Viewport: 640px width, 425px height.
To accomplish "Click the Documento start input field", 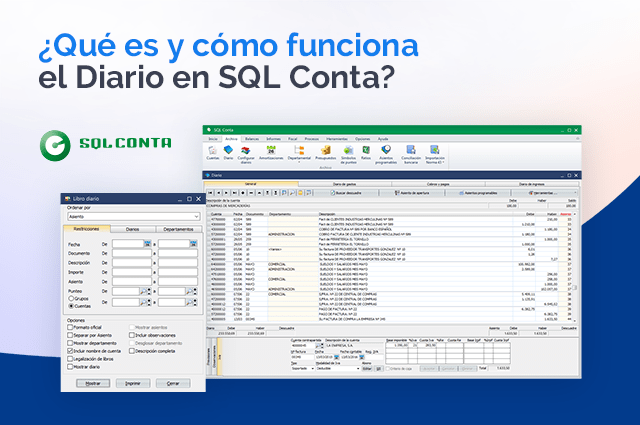I will point(129,255).
